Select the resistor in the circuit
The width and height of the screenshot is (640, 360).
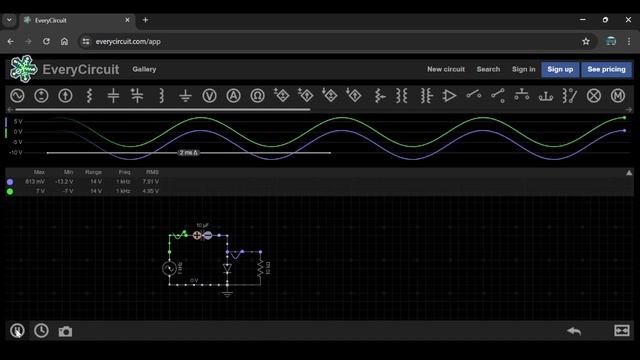[260, 269]
